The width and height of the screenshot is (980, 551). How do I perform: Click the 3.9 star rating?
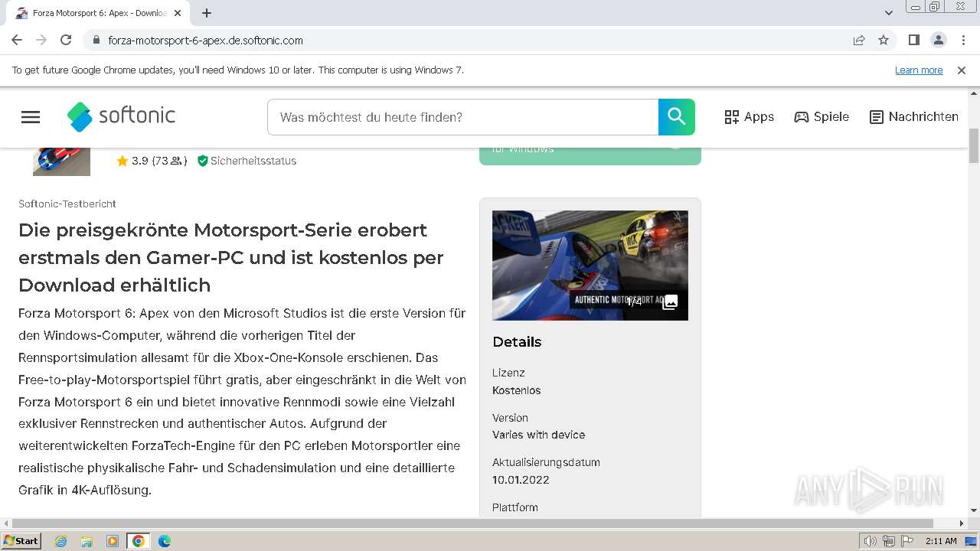(152, 161)
